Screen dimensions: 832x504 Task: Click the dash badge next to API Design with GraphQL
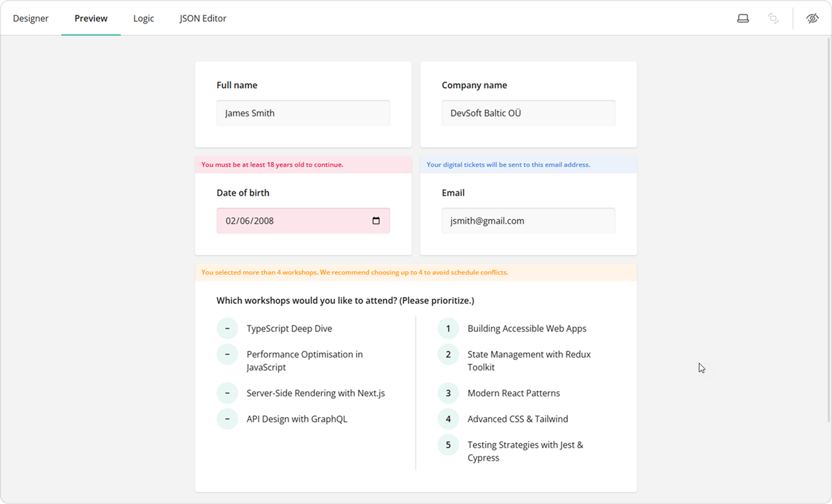click(227, 418)
